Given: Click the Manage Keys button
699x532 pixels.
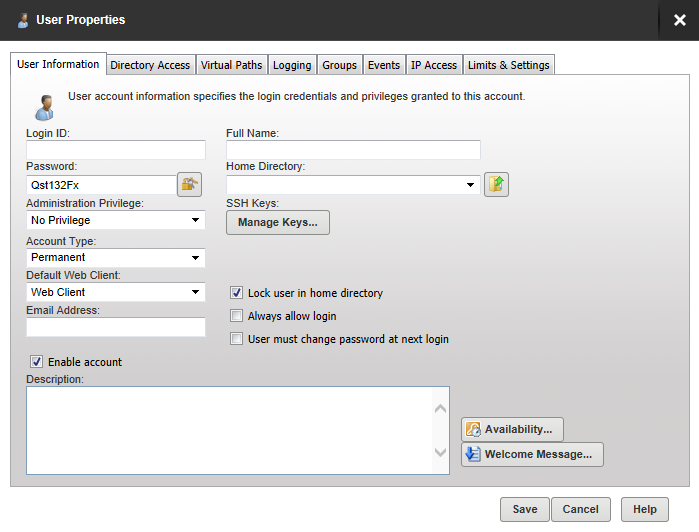Looking at the screenshot, I should tap(278, 222).
